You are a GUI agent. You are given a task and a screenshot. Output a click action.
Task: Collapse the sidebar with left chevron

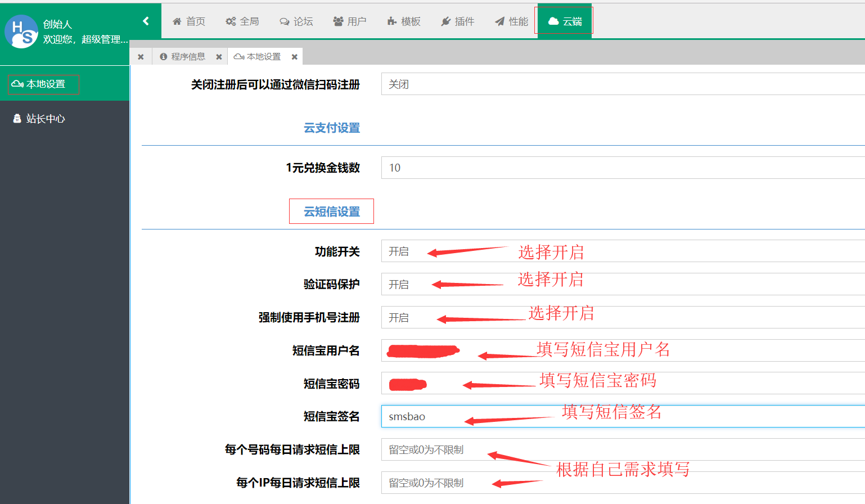[x=146, y=21]
